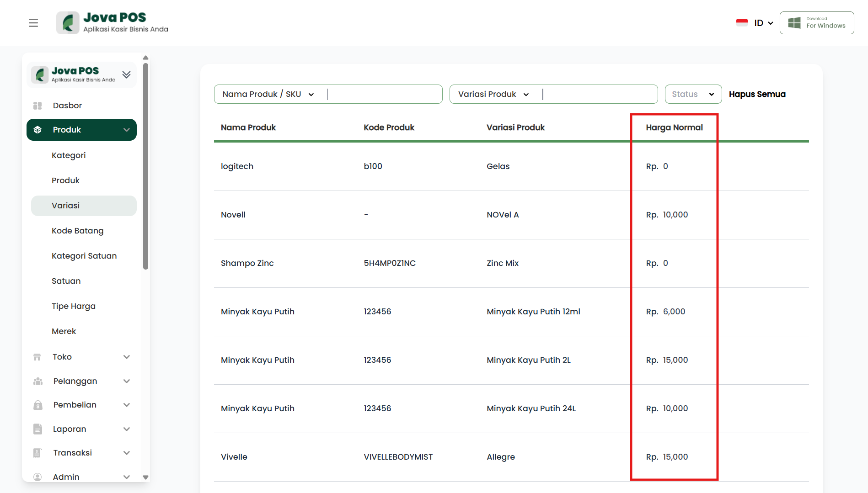Click Hapus Semua to clear filters

pos(757,94)
